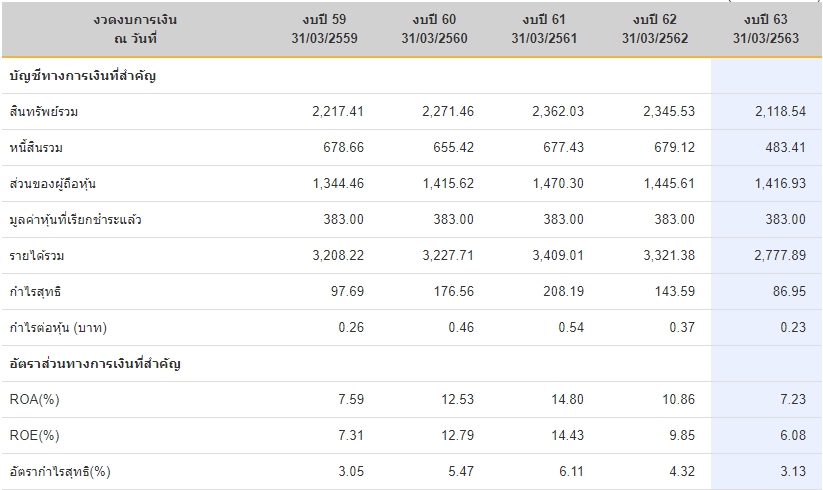Select the ROE(%) row label

pos(35,436)
